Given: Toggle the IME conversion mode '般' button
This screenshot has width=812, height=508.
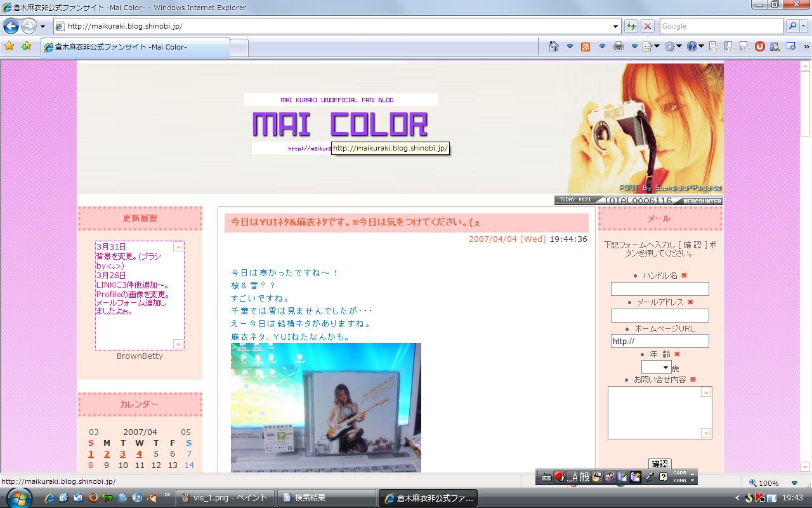Looking at the screenshot, I should click(585, 477).
